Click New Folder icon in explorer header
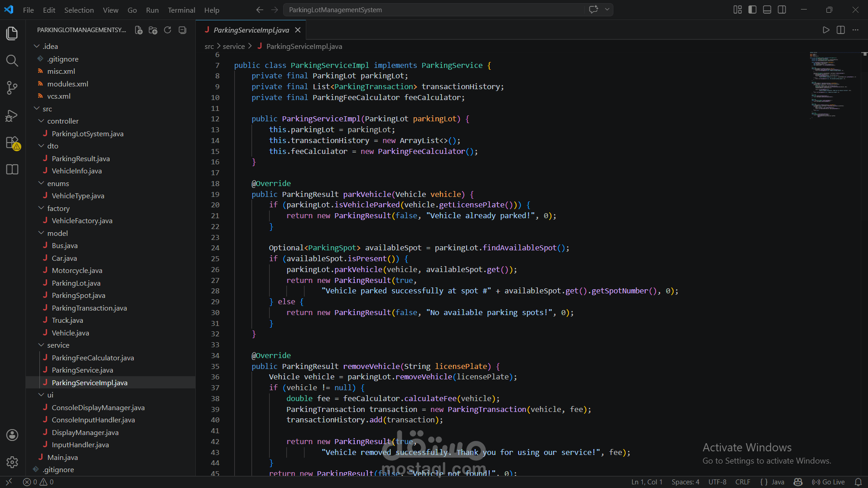The height and width of the screenshot is (488, 868). 153,30
